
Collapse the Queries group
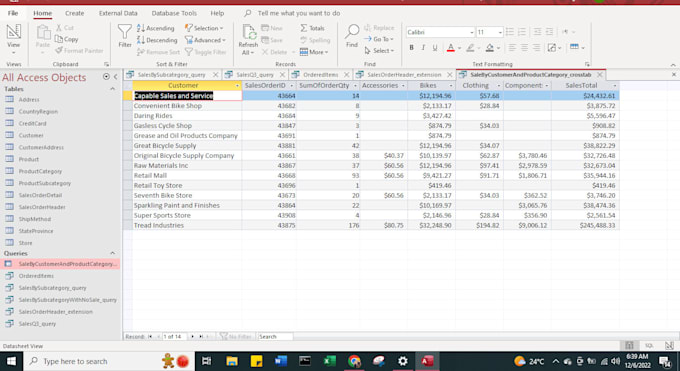pyautogui.click(x=112, y=253)
